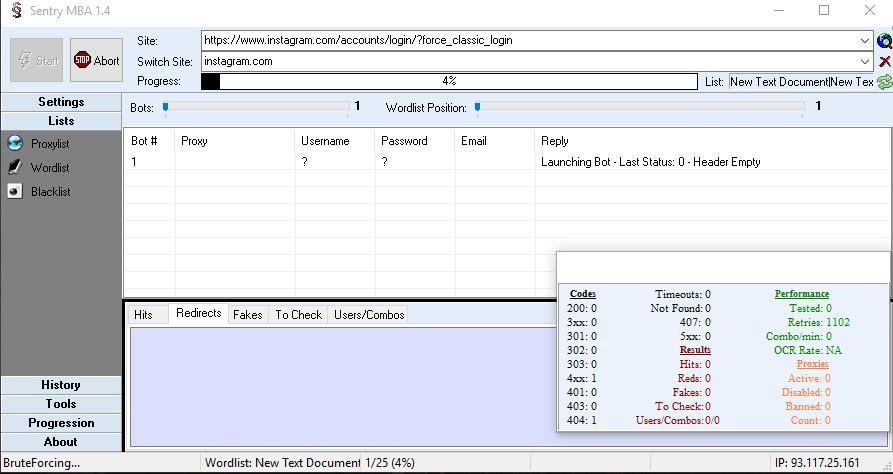Click the 'BruteForcing...' status bar text
The image size is (893, 474).
coord(42,463)
